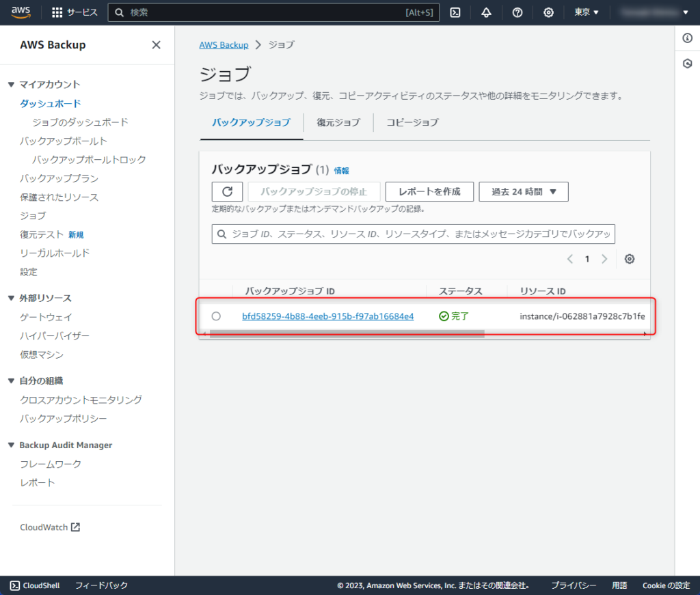This screenshot has width=700, height=595.
Task: Switch to the コピージョブ tab
Action: [x=412, y=122]
